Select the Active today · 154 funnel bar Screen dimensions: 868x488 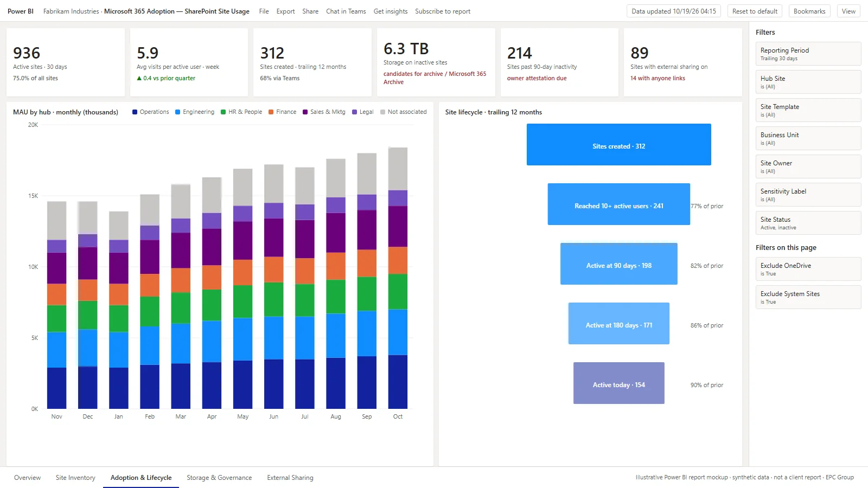pyautogui.click(x=618, y=383)
